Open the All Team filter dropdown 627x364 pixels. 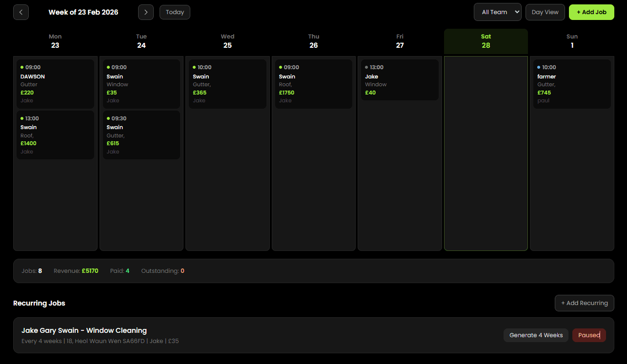coord(497,12)
